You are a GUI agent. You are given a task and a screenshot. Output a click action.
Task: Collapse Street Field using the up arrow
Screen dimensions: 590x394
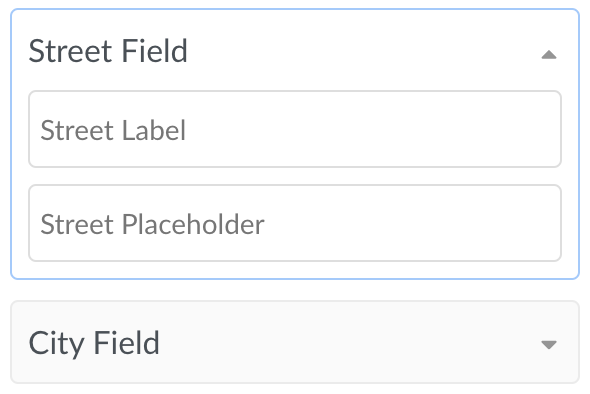point(549,55)
